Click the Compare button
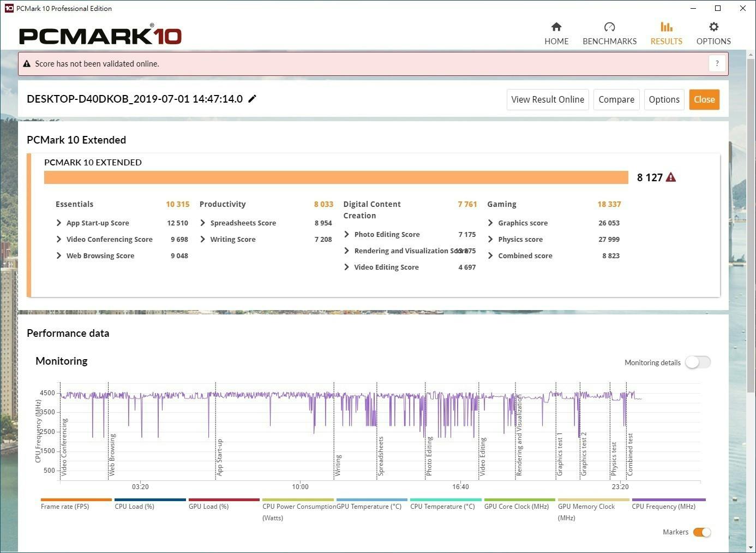The width and height of the screenshot is (756, 553). click(x=616, y=99)
